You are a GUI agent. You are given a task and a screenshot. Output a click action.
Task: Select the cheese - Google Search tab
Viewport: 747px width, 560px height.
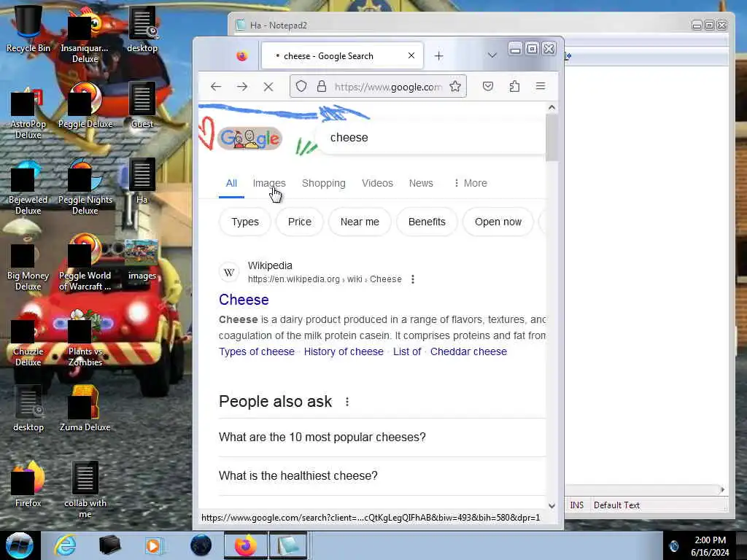coord(342,55)
